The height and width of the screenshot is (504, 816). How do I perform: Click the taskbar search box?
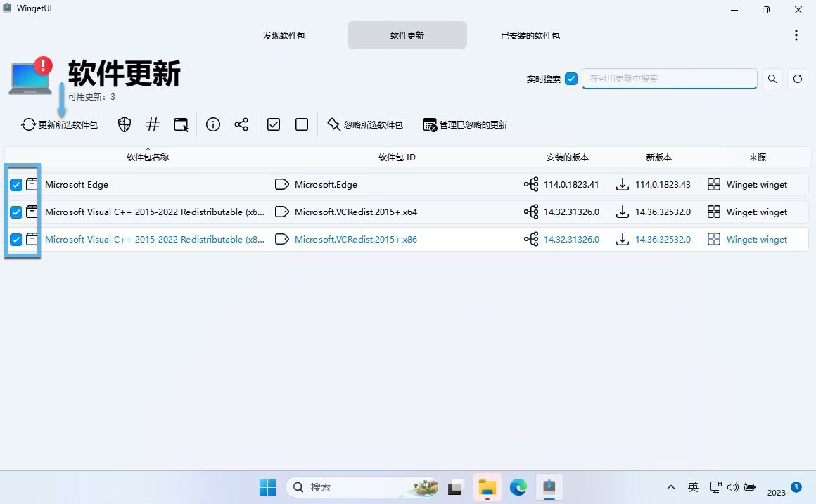(362, 487)
